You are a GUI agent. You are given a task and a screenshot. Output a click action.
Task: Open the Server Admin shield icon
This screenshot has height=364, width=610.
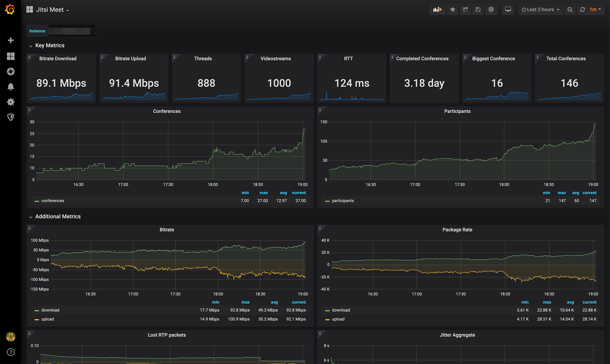click(11, 117)
